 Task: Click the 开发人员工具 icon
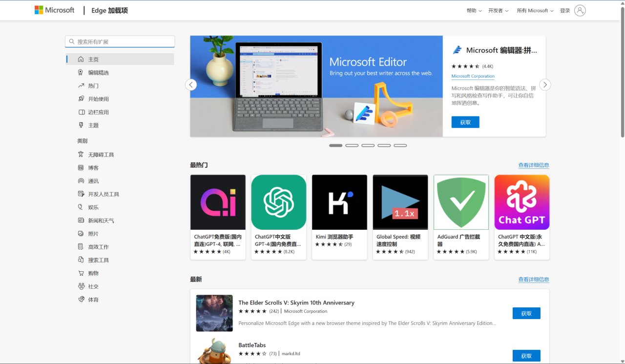81,194
